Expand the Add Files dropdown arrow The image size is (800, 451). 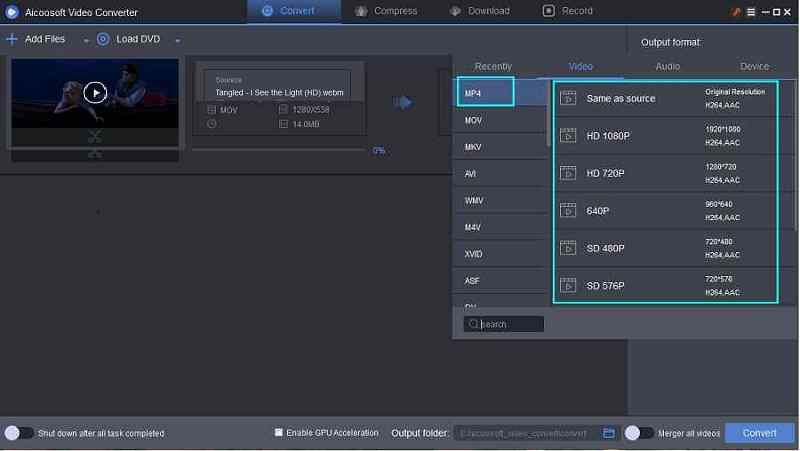click(x=86, y=40)
